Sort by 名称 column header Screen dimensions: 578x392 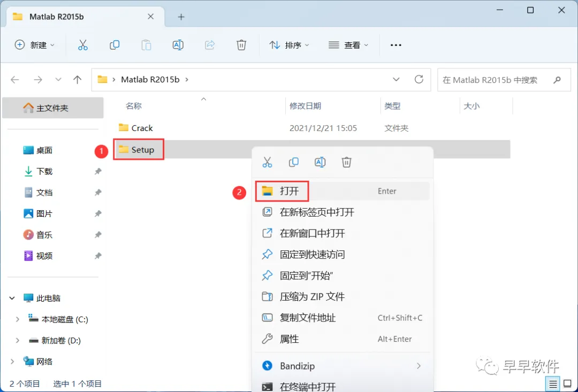pyautogui.click(x=133, y=106)
